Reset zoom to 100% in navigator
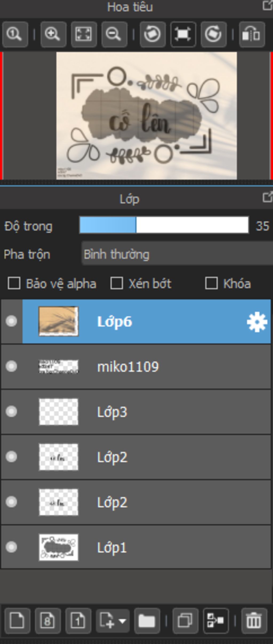273x644 pixels. tap(15, 34)
